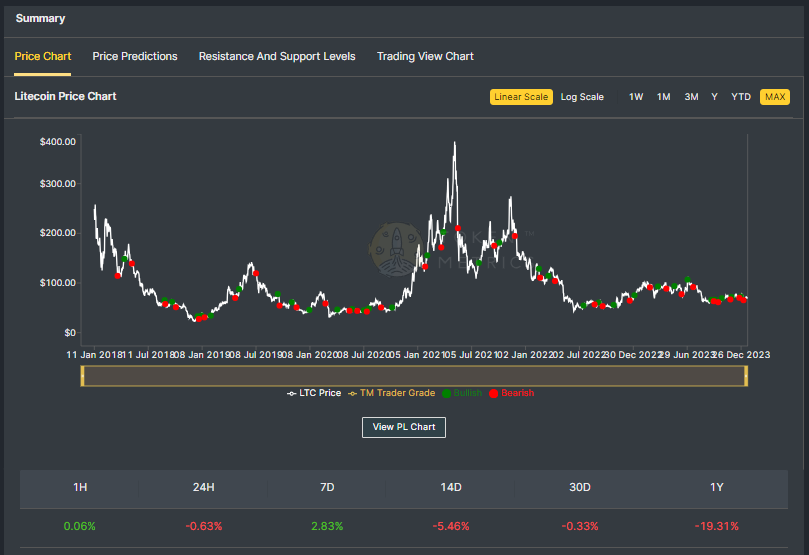Set the chart range to 1W
Viewport: 809px width, 555px height.
pos(636,97)
